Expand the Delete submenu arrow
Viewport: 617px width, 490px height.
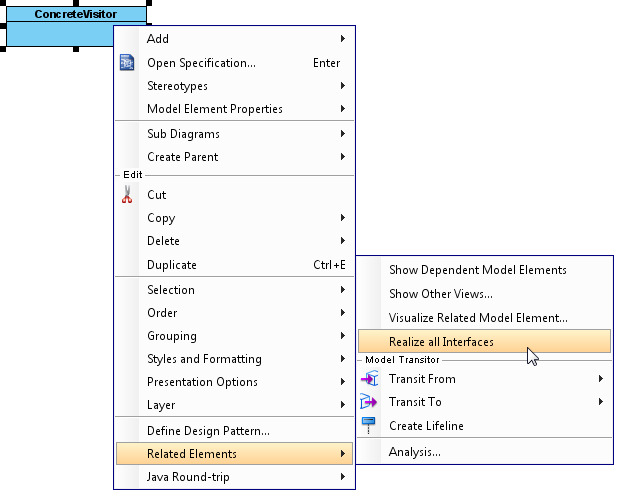tap(343, 240)
